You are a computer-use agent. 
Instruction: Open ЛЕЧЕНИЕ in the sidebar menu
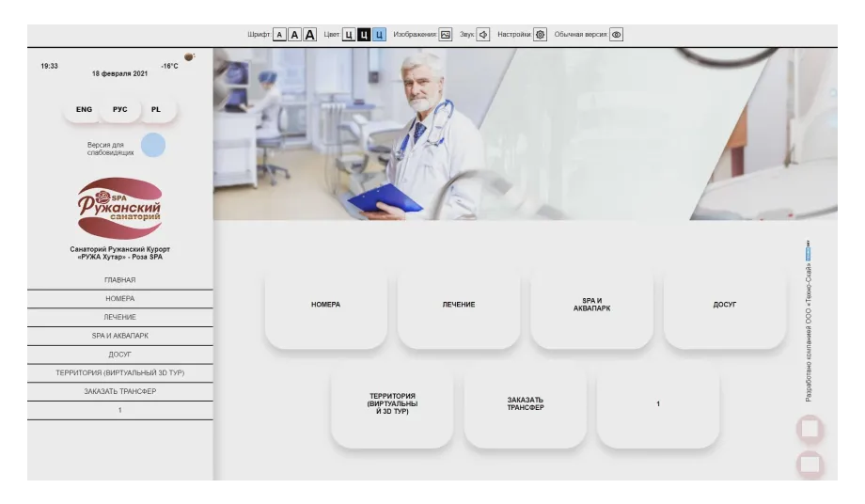tap(119, 318)
